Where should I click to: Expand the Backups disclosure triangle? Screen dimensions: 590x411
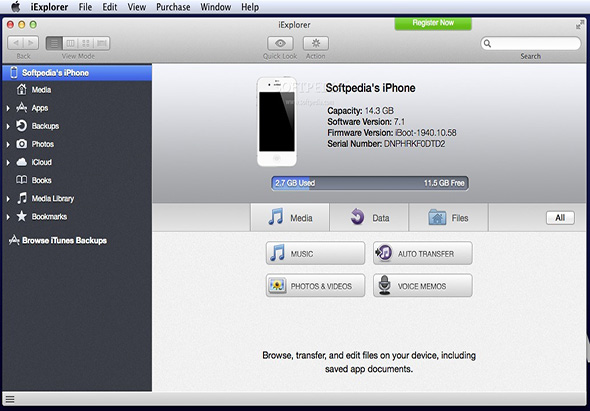click(x=8, y=126)
